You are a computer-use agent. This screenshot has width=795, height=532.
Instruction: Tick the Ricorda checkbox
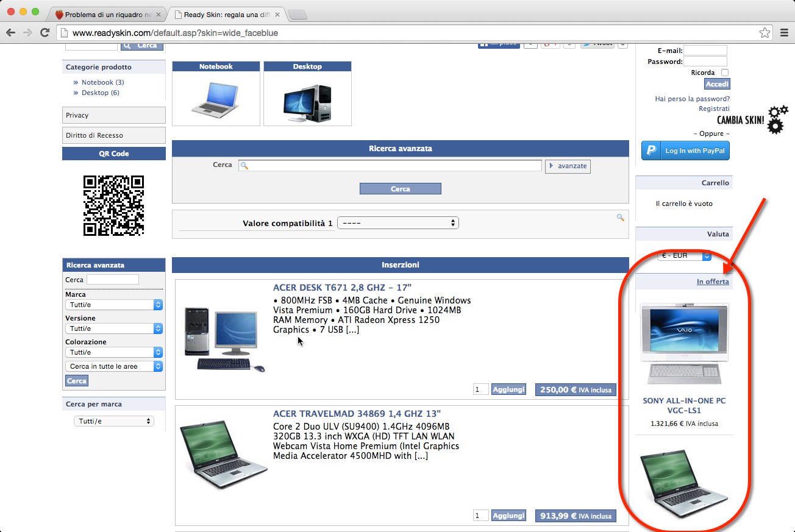pyautogui.click(x=725, y=73)
